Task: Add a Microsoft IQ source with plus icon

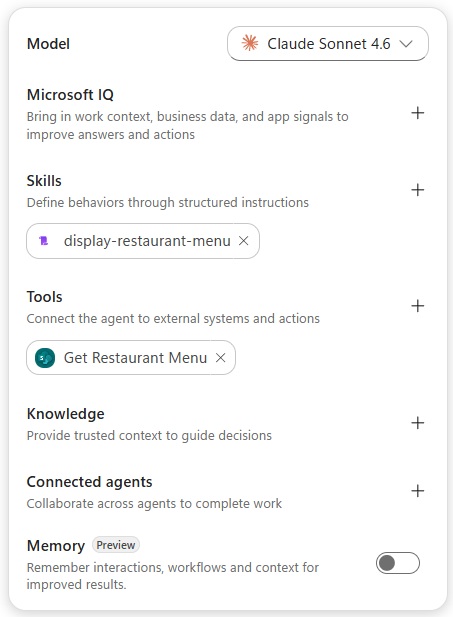Action: click(x=418, y=113)
